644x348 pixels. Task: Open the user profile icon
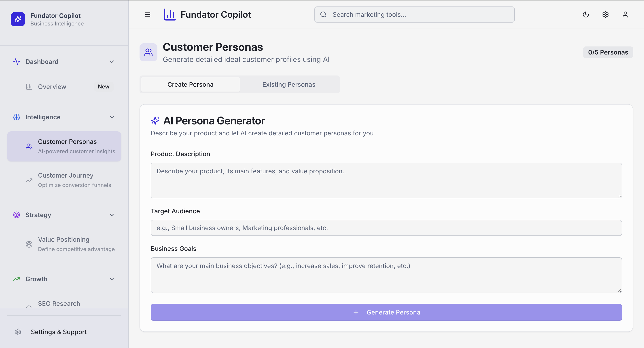(625, 15)
